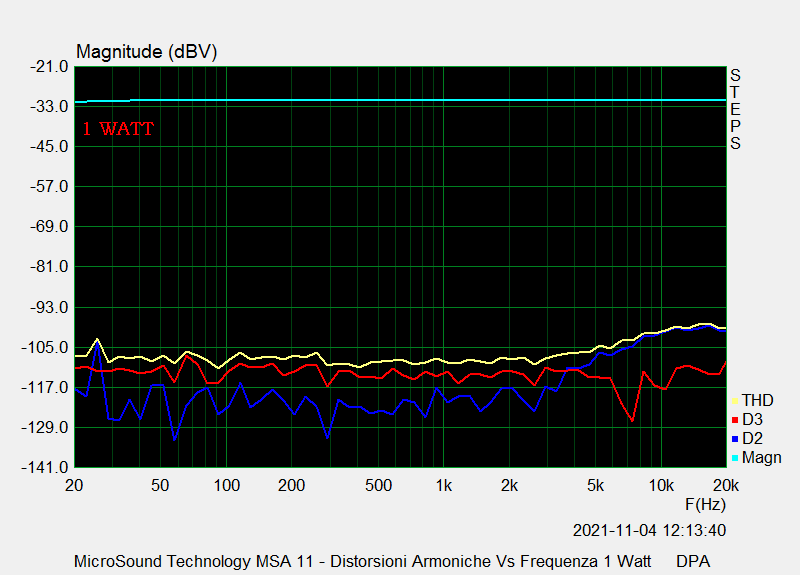Click the 100 frequency axis label

[227, 485]
